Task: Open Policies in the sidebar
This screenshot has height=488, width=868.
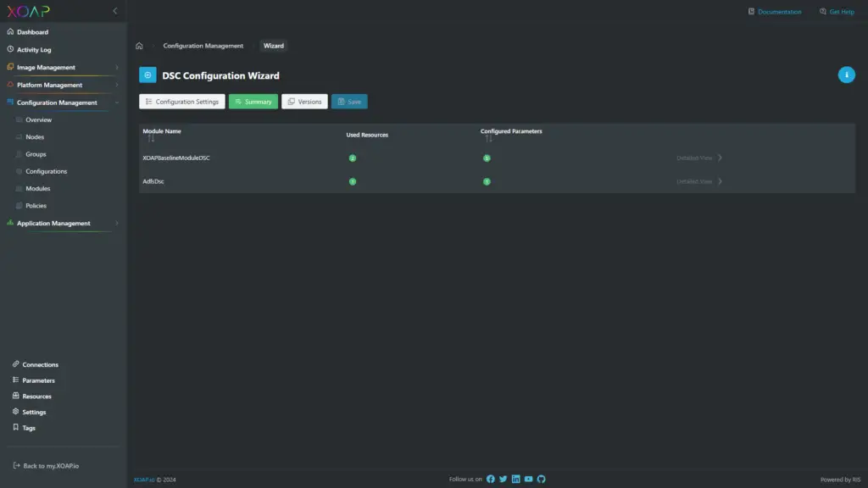Action: tap(36, 206)
